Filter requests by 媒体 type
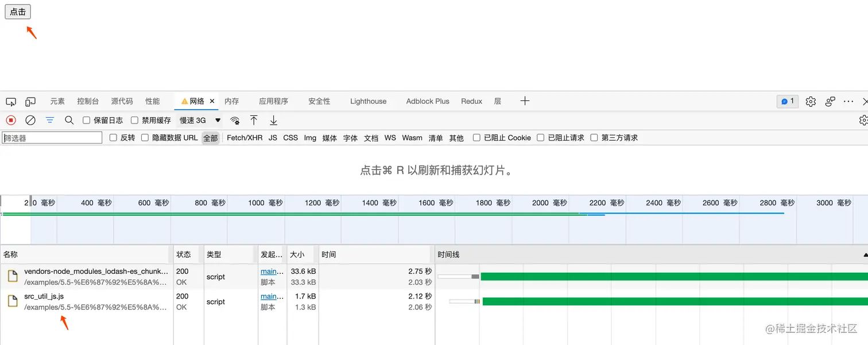This screenshot has height=345, width=868. 330,138
